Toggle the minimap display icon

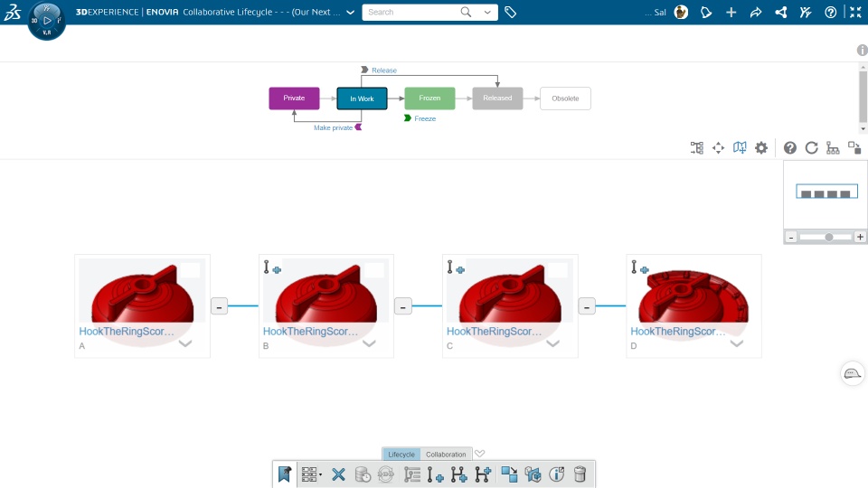pyautogui.click(x=740, y=147)
